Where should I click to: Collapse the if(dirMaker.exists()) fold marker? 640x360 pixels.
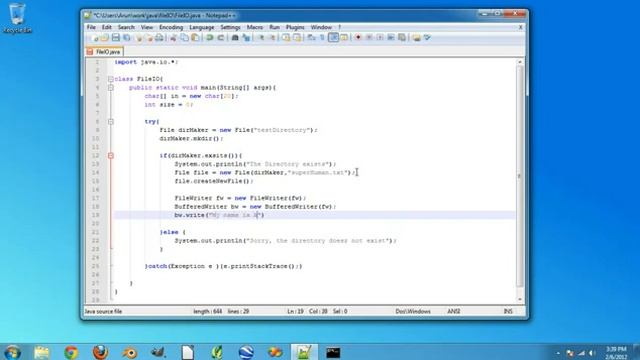(111, 156)
